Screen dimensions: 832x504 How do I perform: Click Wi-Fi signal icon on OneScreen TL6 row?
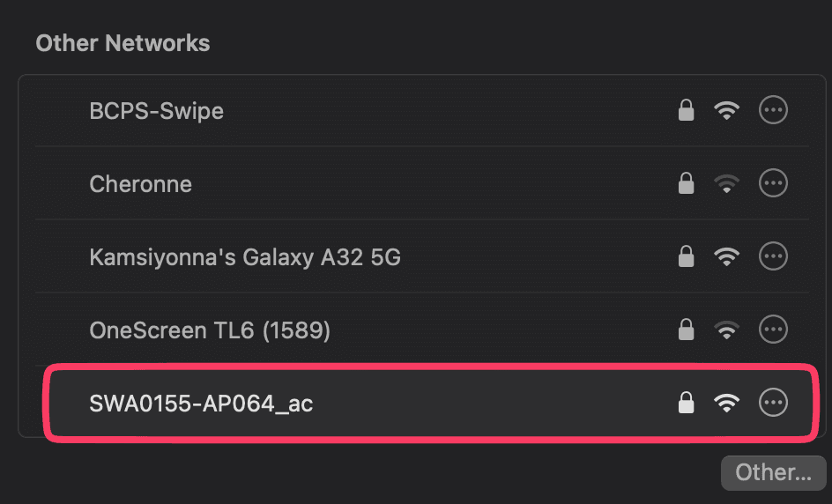click(726, 330)
